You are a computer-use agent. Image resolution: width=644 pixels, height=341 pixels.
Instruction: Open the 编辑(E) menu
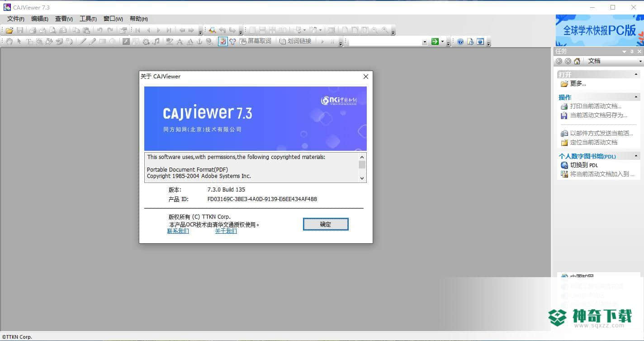tap(40, 19)
